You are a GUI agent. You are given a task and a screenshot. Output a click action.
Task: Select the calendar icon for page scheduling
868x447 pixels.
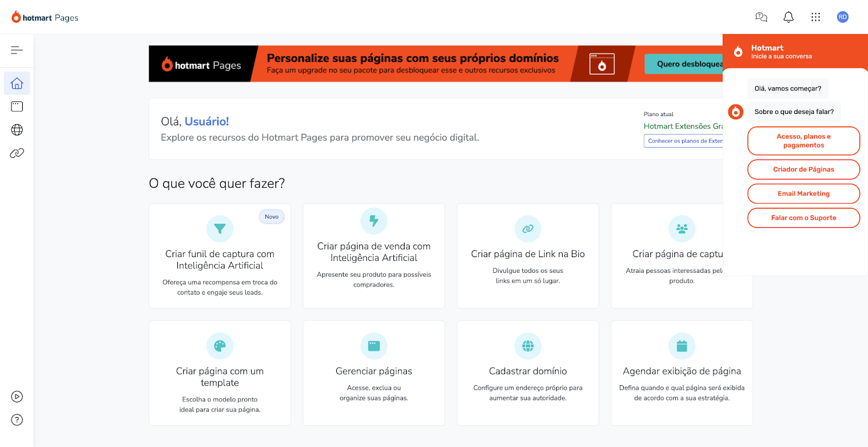click(682, 346)
